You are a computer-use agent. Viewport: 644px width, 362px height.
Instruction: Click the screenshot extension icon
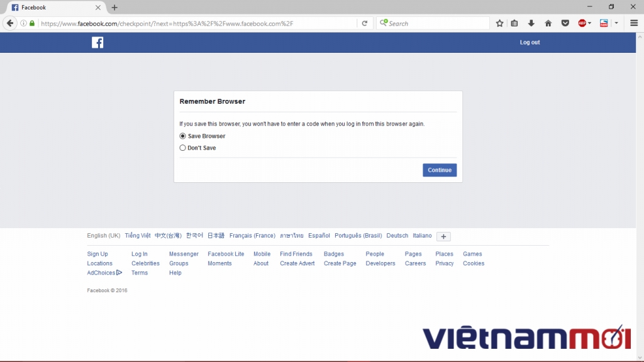point(604,23)
